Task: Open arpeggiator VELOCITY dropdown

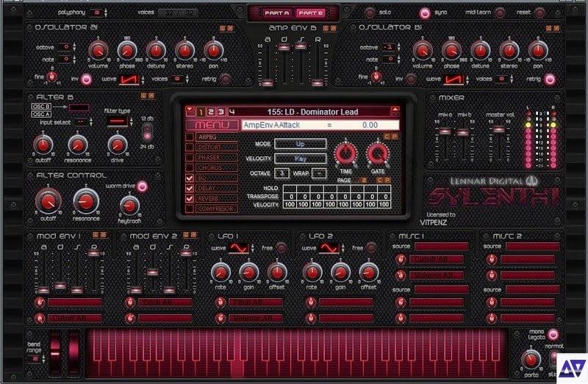Action: coord(300,159)
